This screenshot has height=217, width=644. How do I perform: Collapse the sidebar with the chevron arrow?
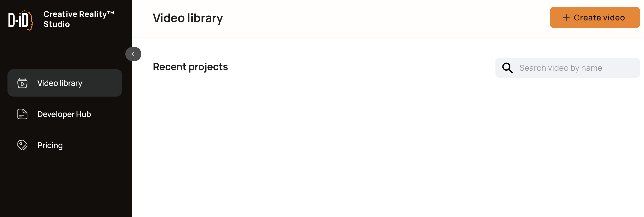133,54
